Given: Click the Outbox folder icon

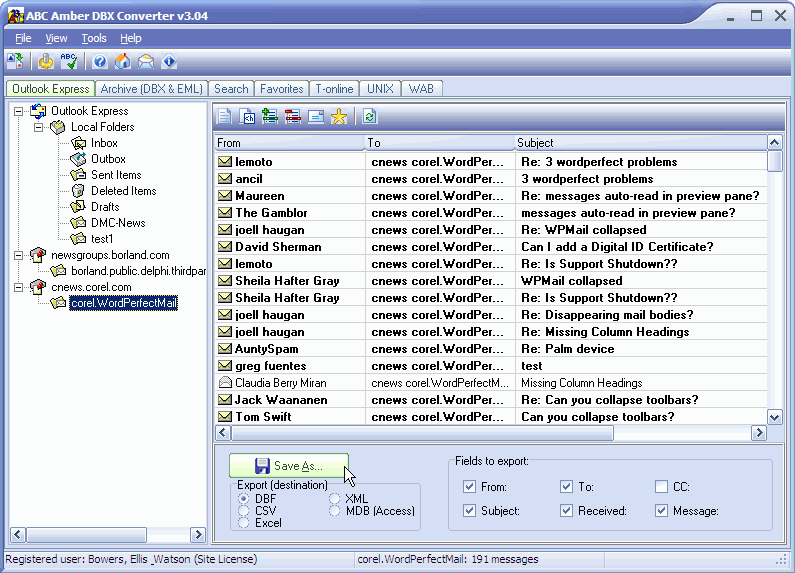Looking at the screenshot, I should tap(78, 159).
